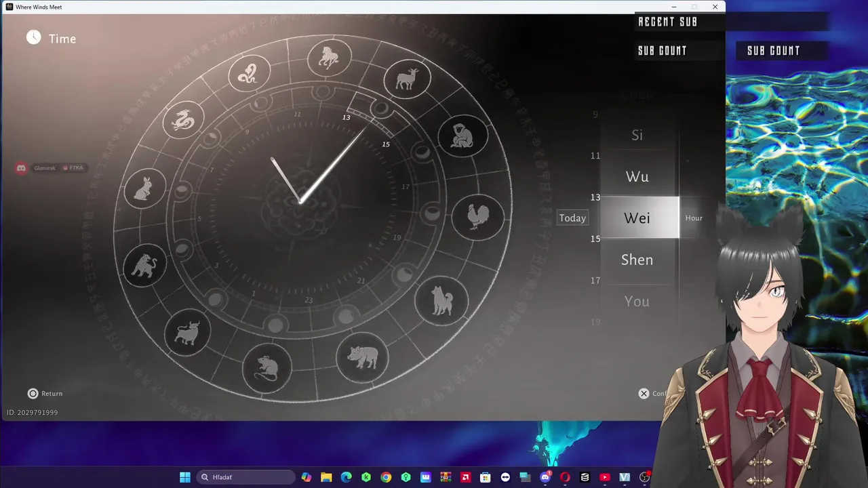Open File Explorer from the taskbar
This screenshot has width=868, height=488.
pyautogui.click(x=326, y=477)
